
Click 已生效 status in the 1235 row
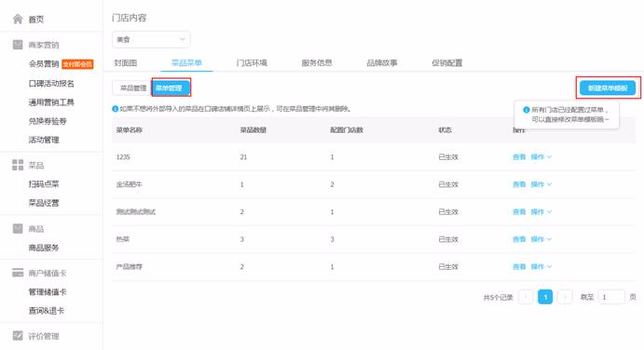448,157
